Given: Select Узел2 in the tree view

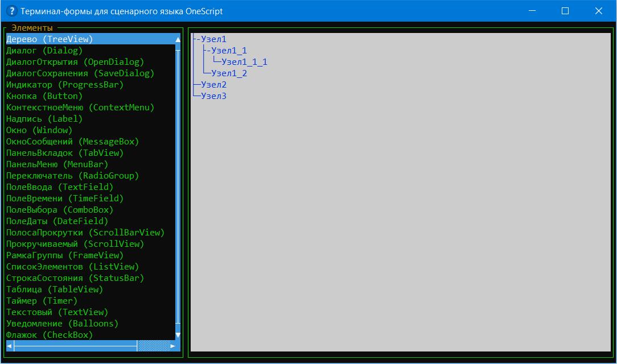Looking at the screenshot, I should click(213, 85).
